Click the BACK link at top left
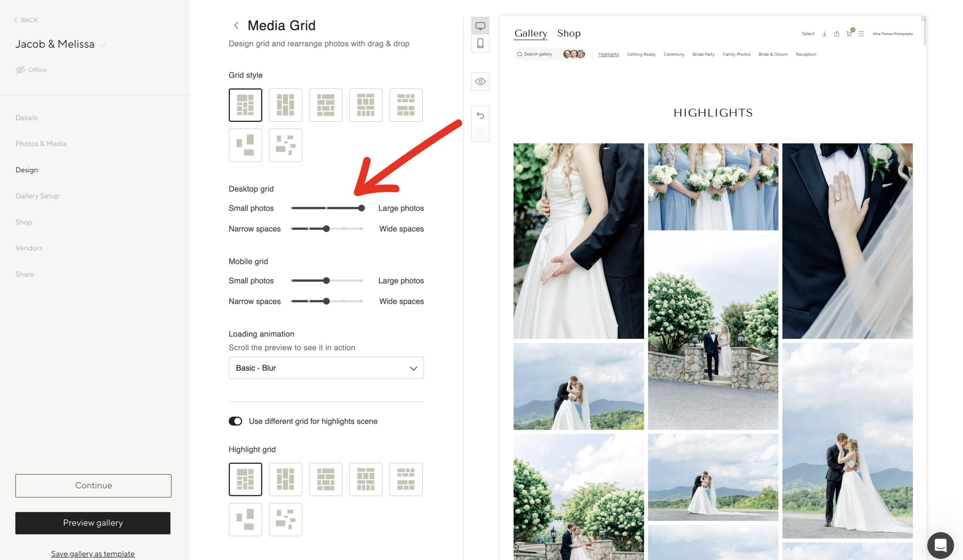Screen dimensions: 963x560 26,20
